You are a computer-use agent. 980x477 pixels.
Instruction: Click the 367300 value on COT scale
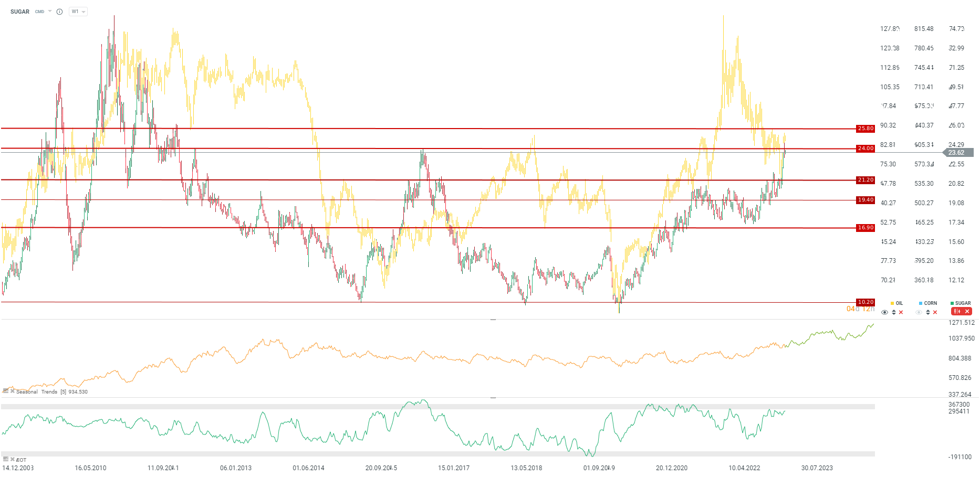pos(959,405)
